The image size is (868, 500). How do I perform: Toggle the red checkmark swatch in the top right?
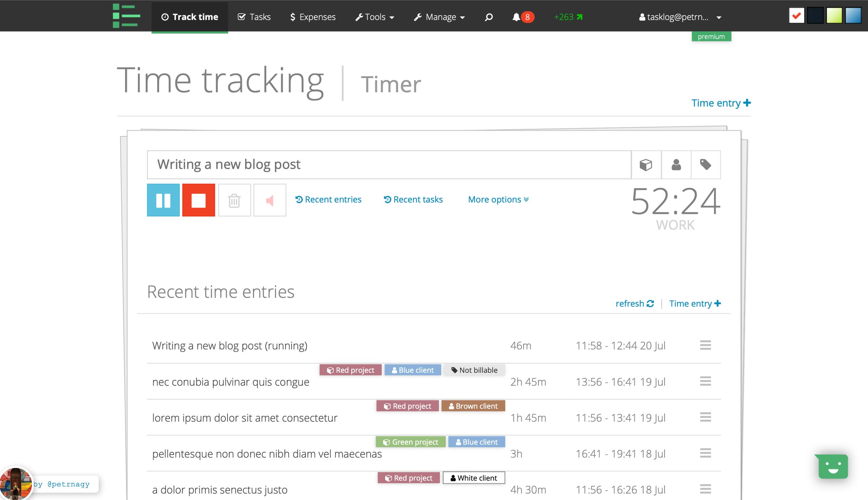pos(797,16)
